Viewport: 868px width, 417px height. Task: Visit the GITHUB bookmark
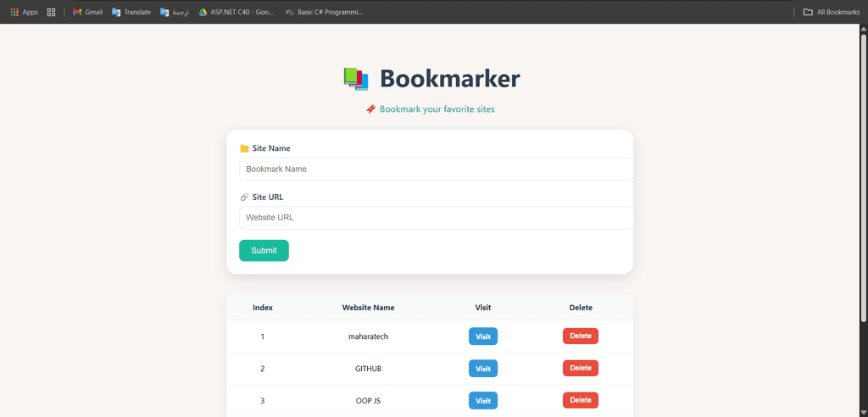(x=483, y=369)
